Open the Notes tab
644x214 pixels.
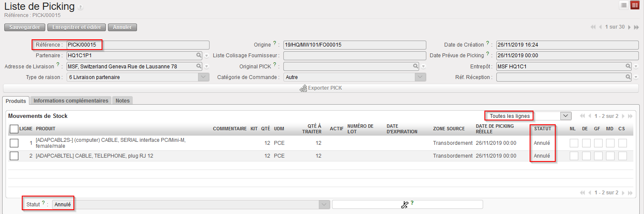(x=122, y=101)
